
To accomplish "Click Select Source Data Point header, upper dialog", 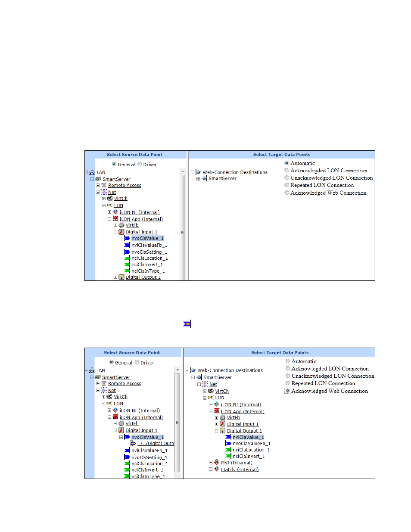I will [134, 154].
